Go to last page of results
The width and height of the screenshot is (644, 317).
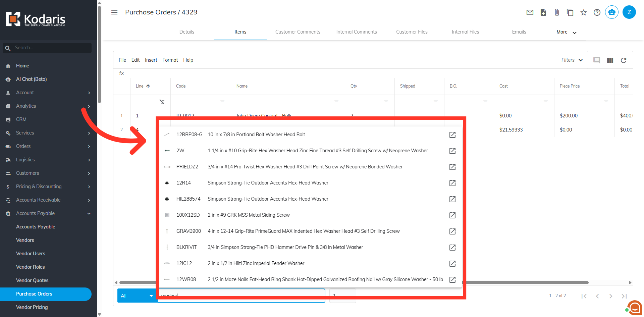[x=624, y=296]
